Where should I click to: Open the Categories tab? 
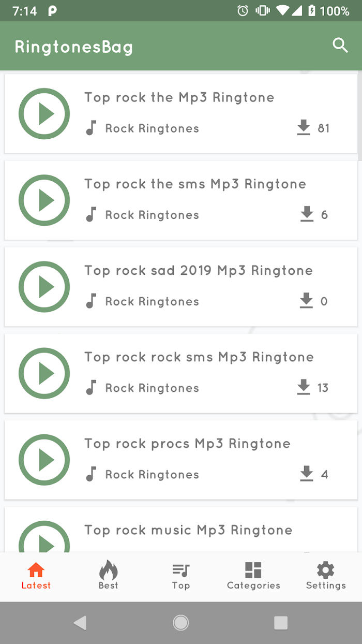pyautogui.click(x=253, y=576)
